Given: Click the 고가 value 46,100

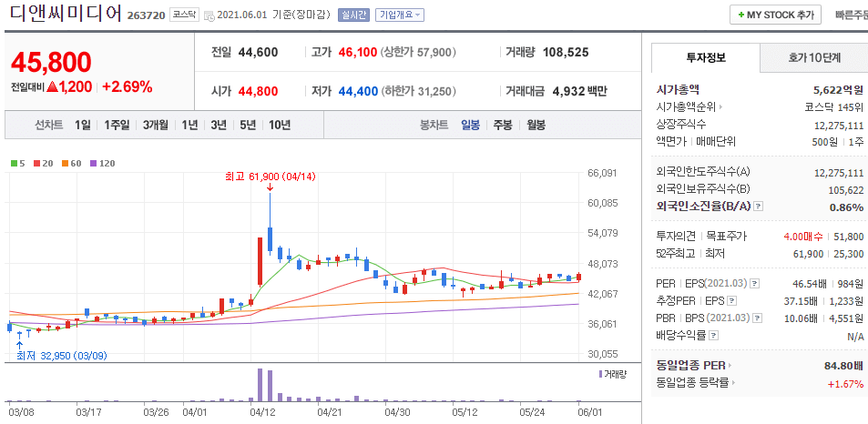Looking at the screenshot, I should pyautogui.click(x=358, y=53).
